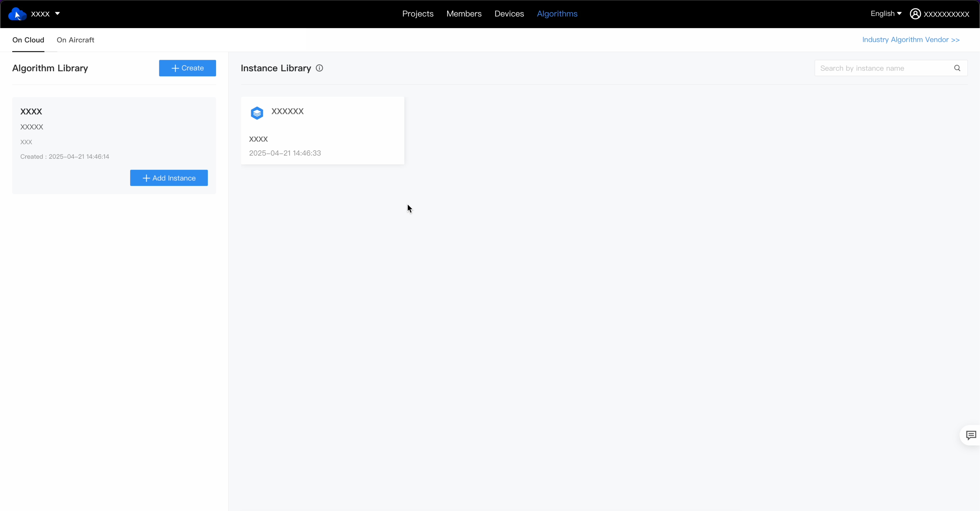980x511 pixels.
Task: Open the English language dropdown
Action: point(885,14)
